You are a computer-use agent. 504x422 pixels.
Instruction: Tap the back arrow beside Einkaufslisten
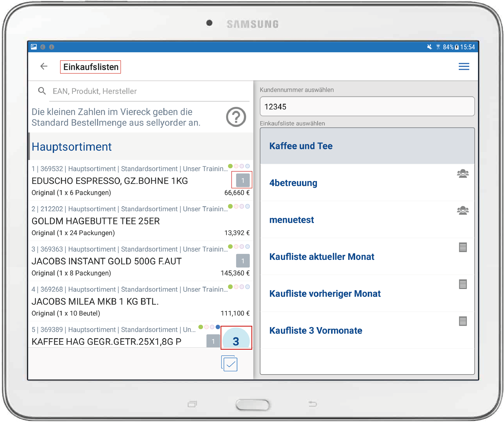(44, 66)
